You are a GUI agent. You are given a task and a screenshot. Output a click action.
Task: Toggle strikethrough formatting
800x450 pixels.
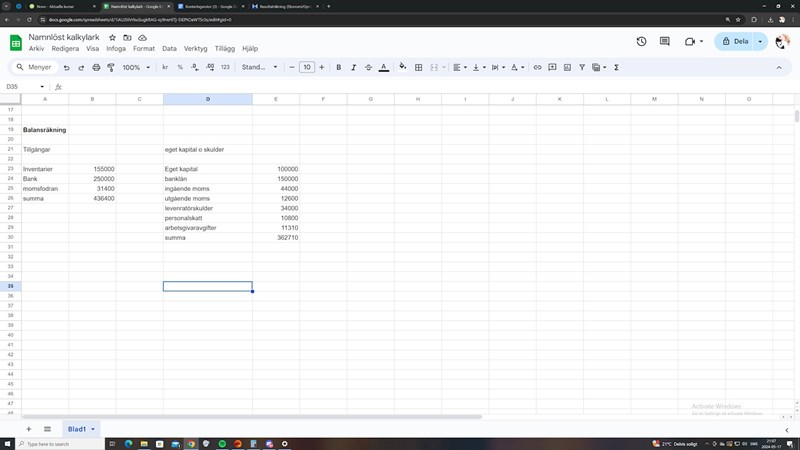tap(369, 68)
